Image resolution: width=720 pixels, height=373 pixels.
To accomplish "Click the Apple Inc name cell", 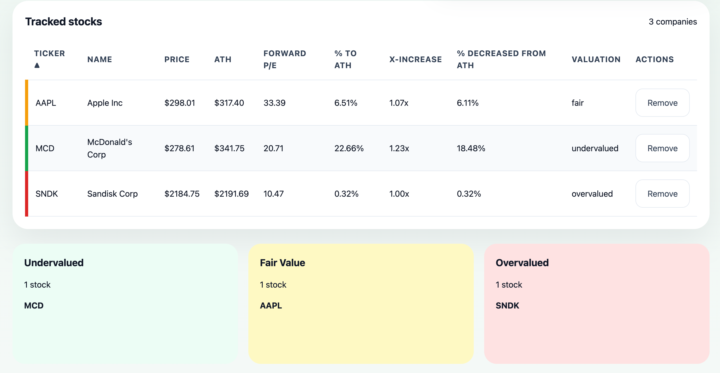I will click(105, 103).
